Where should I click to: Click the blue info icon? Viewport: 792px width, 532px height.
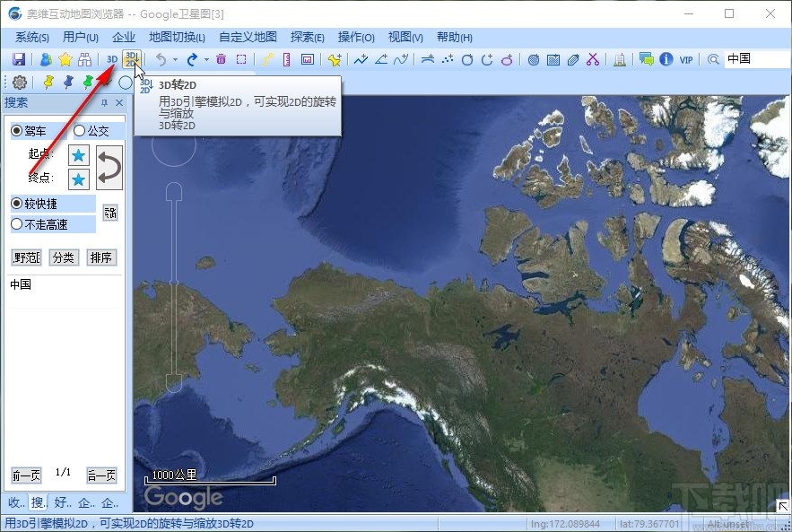pos(666,59)
